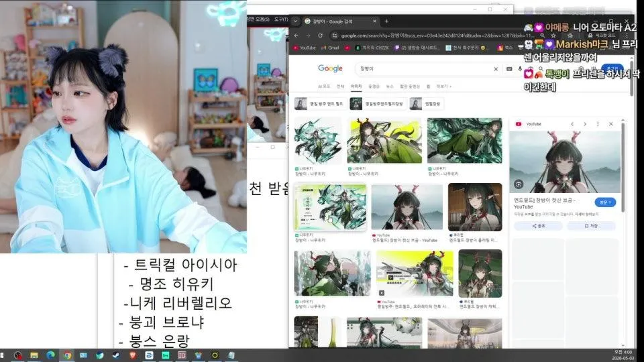Select the 전체 (All) search tab
644x362 pixels.
[341, 86]
